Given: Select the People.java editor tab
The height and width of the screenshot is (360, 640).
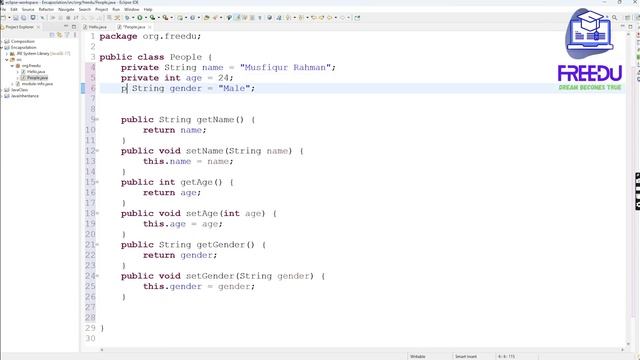Looking at the screenshot, I should pos(135,27).
